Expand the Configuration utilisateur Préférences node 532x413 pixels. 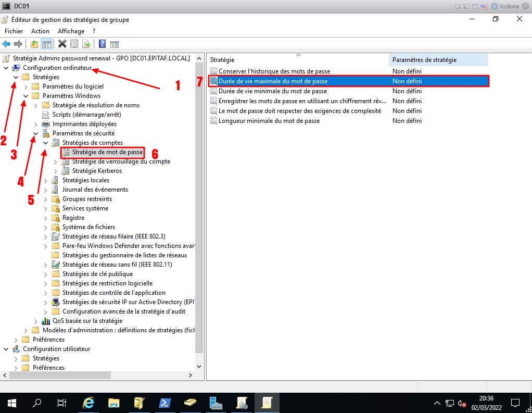[16, 368]
